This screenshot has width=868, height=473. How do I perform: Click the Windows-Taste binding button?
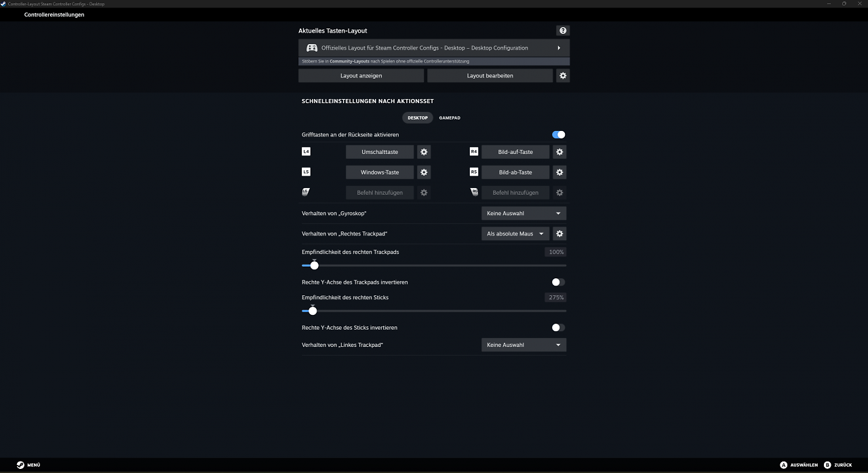pyautogui.click(x=380, y=172)
